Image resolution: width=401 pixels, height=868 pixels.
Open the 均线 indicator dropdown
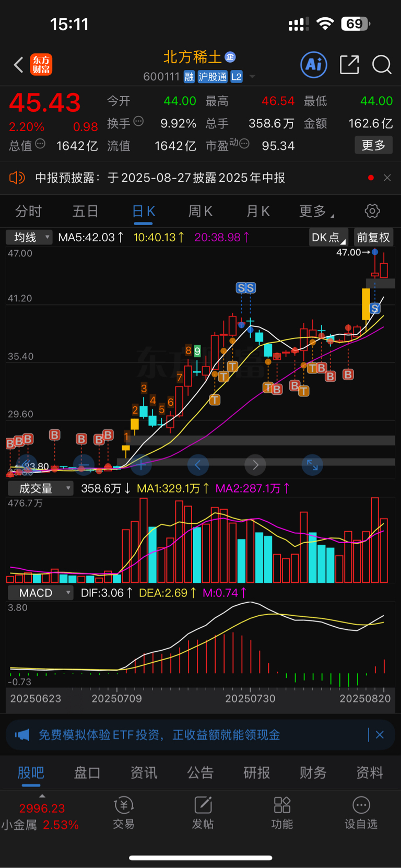point(29,237)
